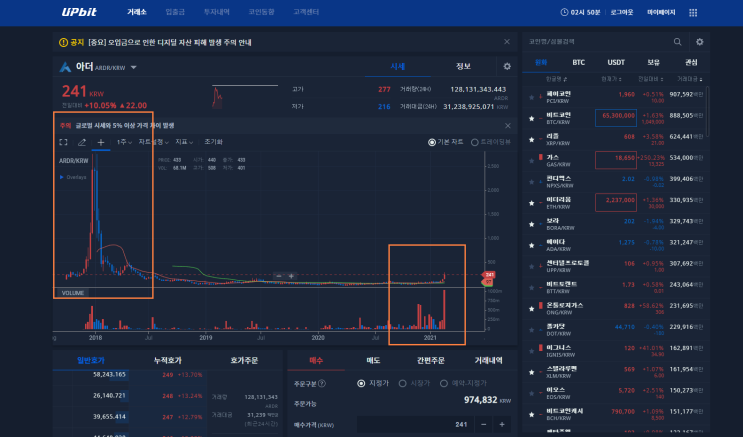Expand the 아더 ARDR/KRW market dropdown
Screen dimensions: 743x437
click(x=134, y=67)
